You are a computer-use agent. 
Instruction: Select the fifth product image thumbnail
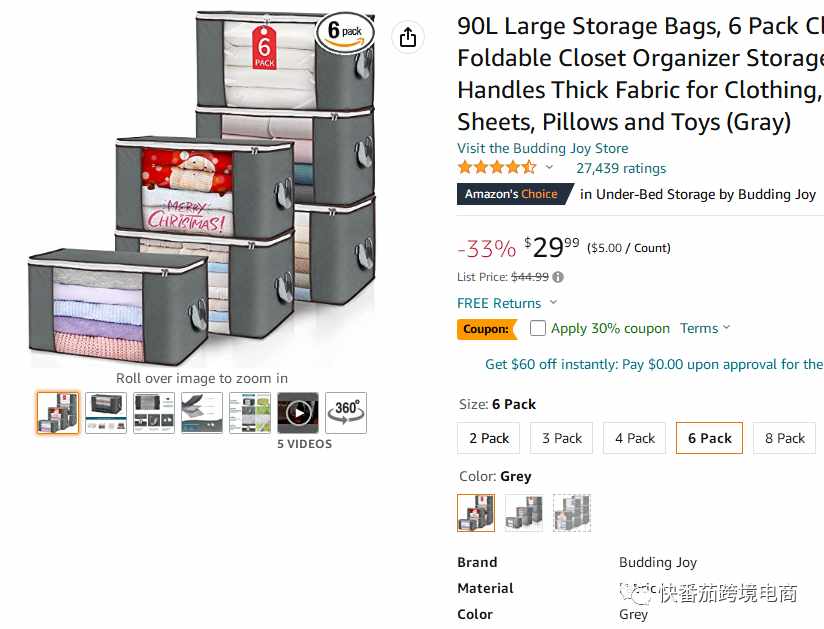[250, 413]
